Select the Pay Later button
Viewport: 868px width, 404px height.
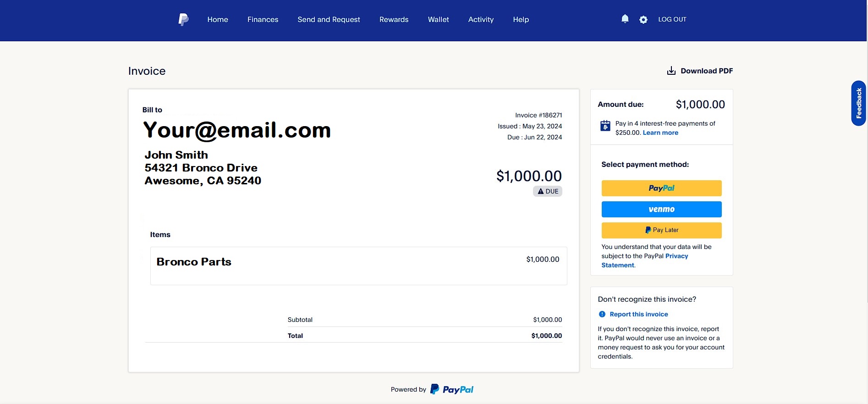661,230
